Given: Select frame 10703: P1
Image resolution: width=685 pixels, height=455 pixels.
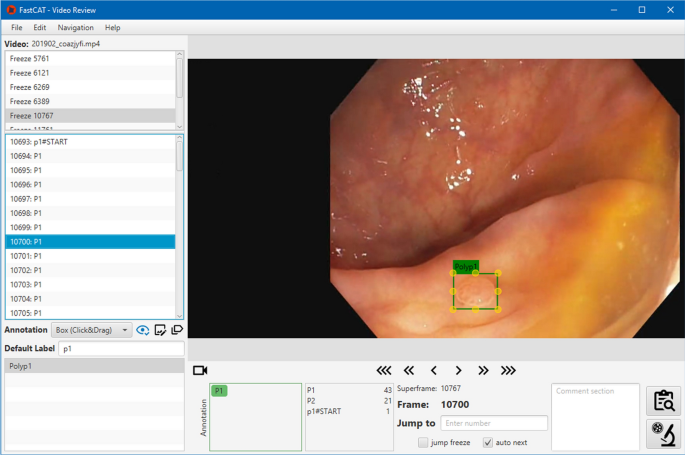Looking at the screenshot, I should (90, 285).
